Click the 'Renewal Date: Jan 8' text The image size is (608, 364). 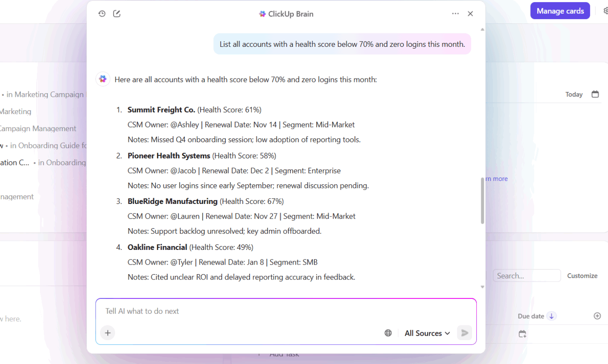pyautogui.click(x=232, y=262)
